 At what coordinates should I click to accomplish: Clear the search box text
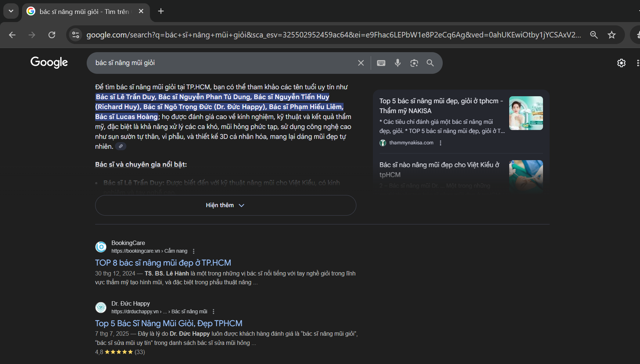click(361, 63)
